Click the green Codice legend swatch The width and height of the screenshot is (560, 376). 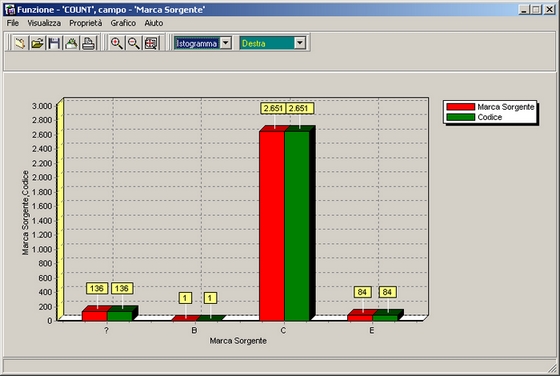pyautogui.click(x=460, y=117)
